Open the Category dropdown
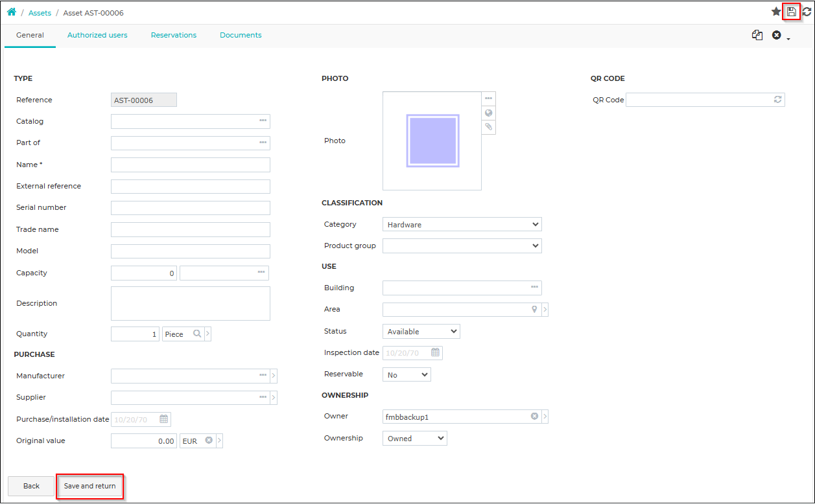 [462, 225]
